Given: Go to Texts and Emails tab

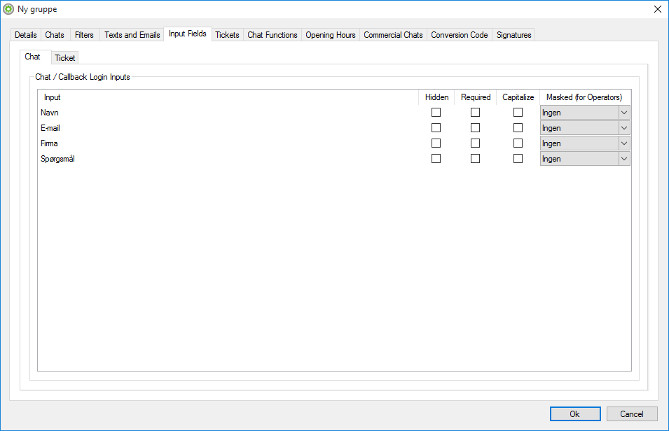Looking at the screenshot, I should (x=132, y=35).
